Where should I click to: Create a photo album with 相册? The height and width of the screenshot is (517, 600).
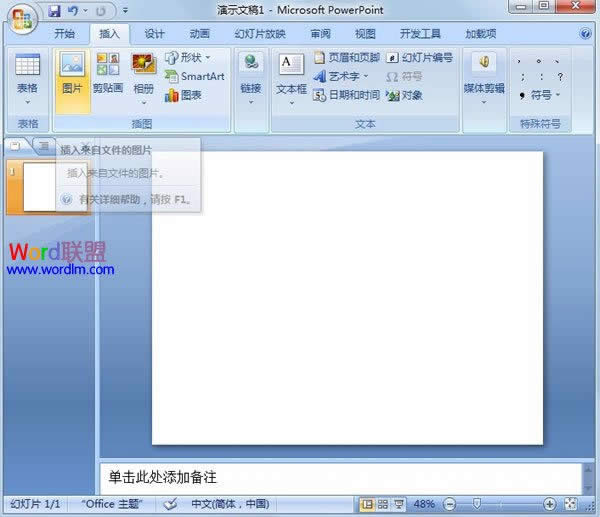point(143,74)
